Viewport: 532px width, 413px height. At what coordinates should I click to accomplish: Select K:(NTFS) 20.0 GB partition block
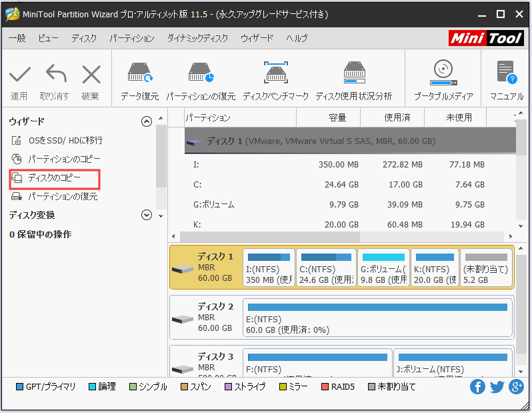click(435, 268)
